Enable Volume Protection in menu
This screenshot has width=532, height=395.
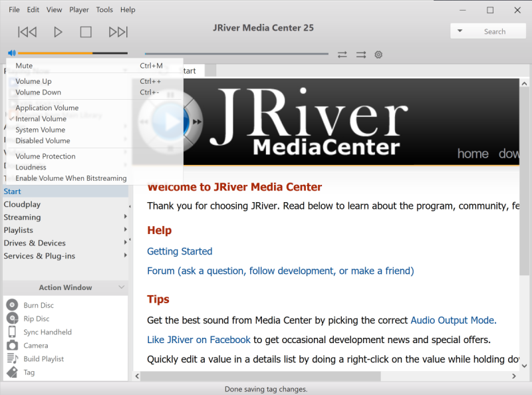45,156
